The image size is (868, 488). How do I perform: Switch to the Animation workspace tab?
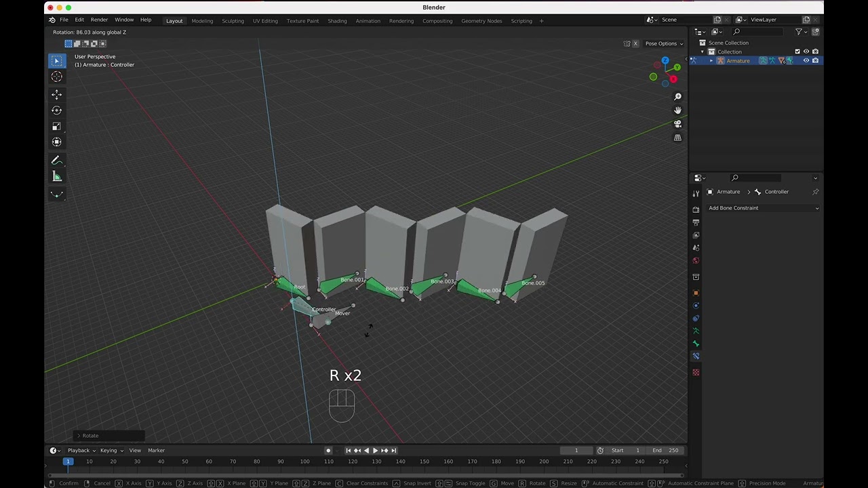pos(368,21)
